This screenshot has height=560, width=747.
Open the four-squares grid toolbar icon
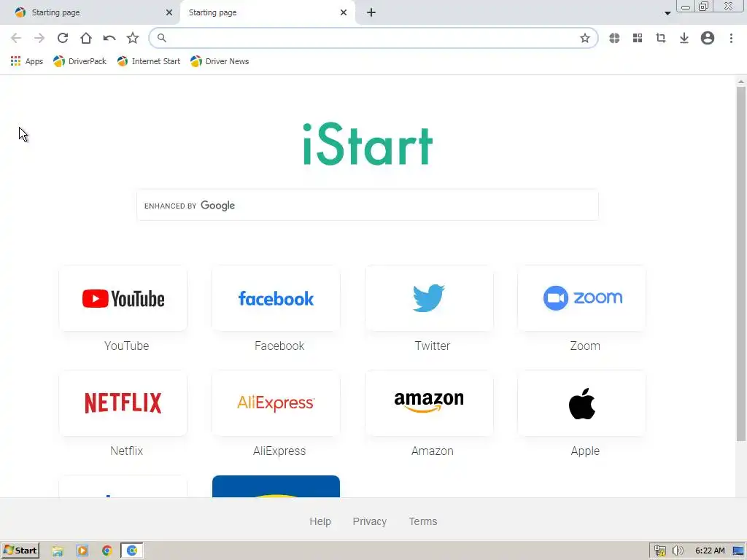(x=638, y=38)
